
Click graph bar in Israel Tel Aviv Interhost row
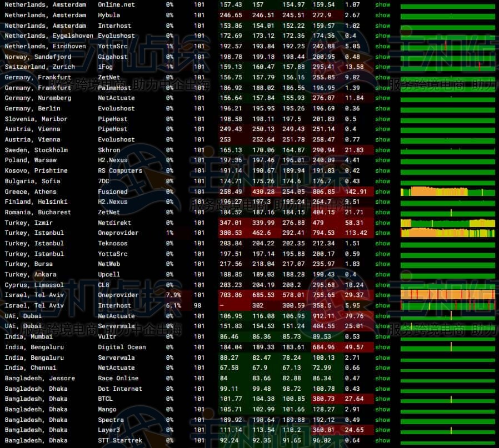click(448, 306)
